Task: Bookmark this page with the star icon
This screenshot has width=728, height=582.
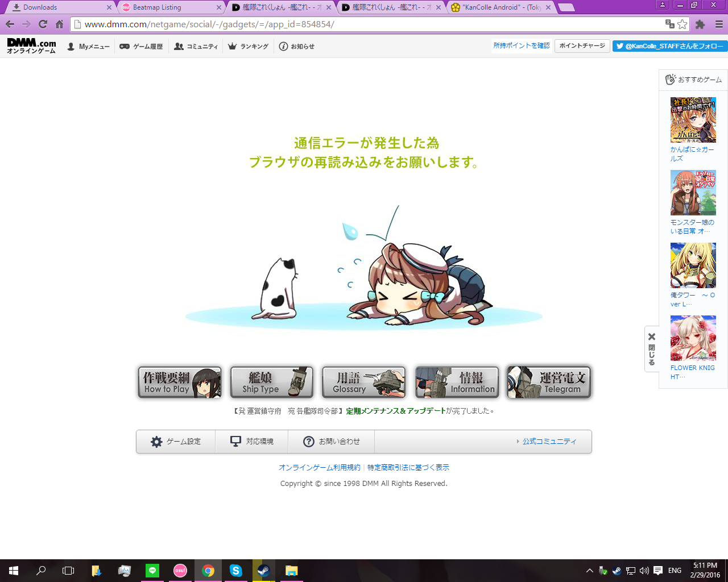Action: point(682,24)
